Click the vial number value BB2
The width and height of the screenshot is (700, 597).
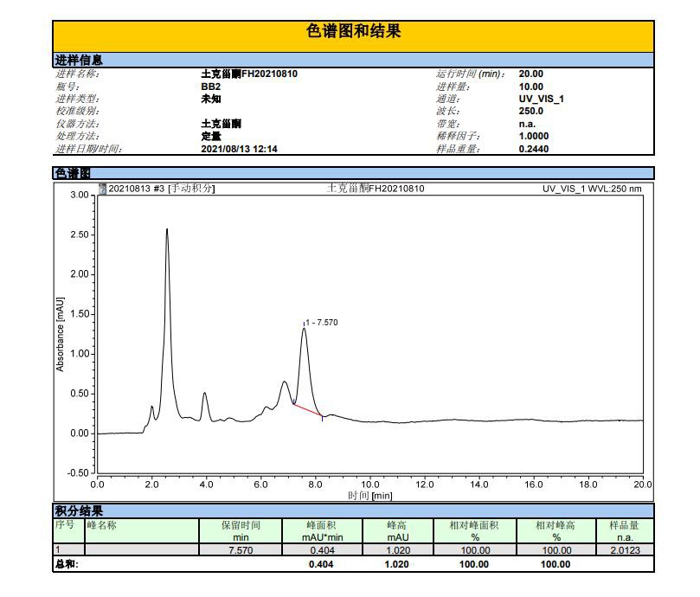point(211,87)
